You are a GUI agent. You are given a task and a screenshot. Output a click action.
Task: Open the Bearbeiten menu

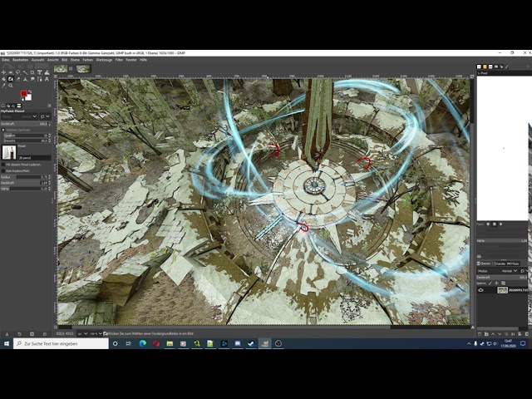[20, 60]
